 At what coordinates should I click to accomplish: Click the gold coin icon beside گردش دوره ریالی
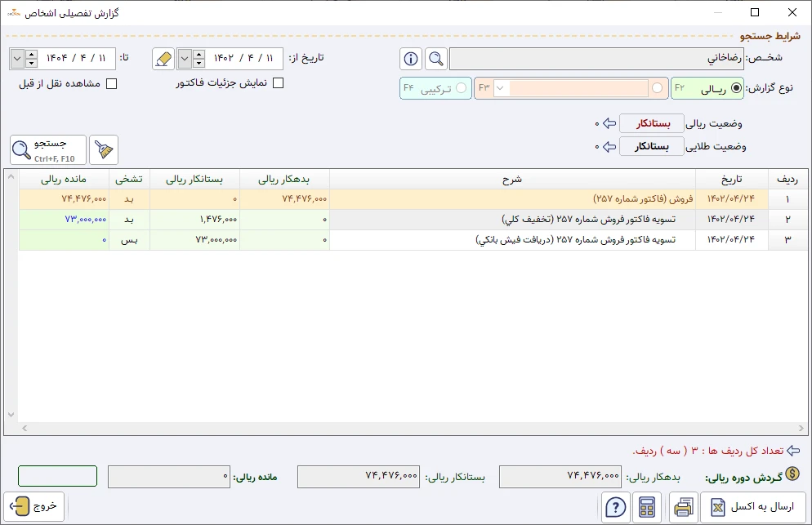(792, 474)
